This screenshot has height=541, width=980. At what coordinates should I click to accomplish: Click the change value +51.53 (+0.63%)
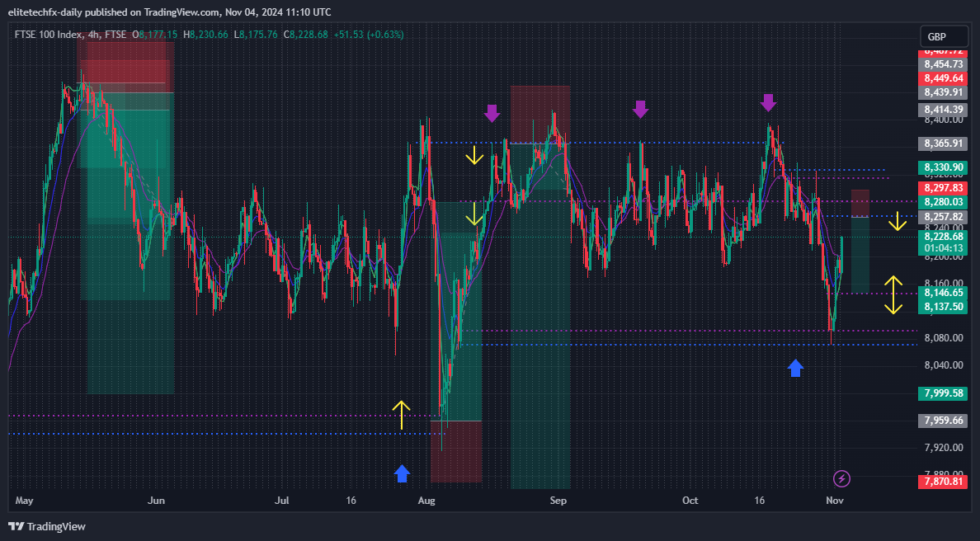pyautogui.click(x=369, y=35)
